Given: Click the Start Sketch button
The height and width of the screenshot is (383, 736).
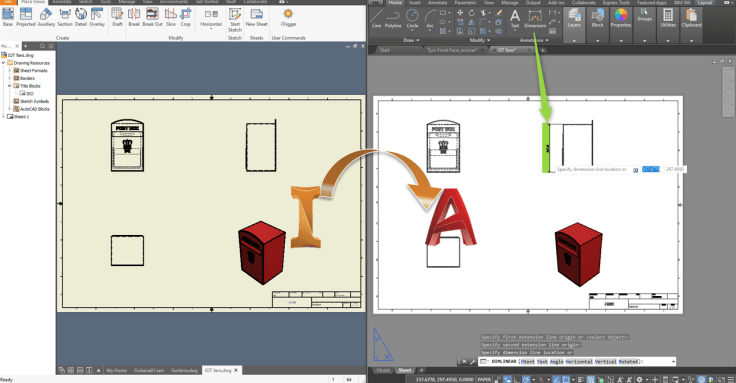Looking at the screenshot, I should pyautogui.click(x=235, y=20).
